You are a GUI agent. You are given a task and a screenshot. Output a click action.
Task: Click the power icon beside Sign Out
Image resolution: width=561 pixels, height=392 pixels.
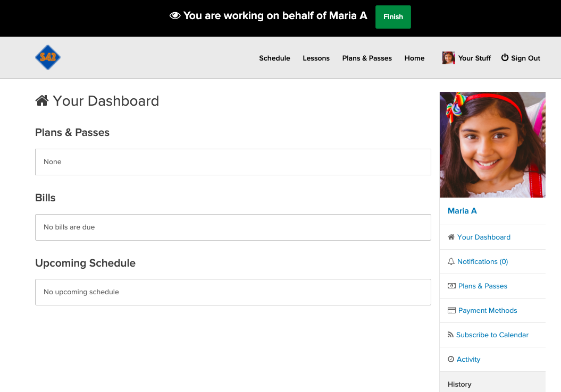505,58
